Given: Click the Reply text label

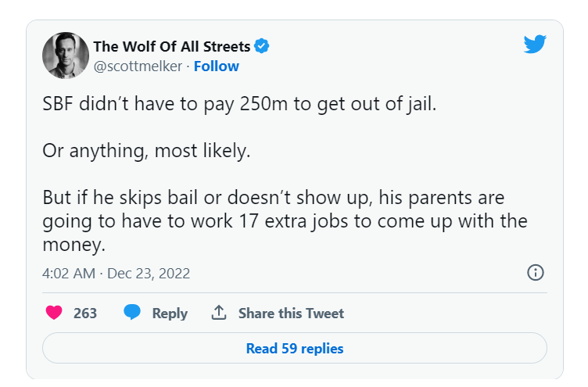Looking at the screenshot, I should click(170, 313).
